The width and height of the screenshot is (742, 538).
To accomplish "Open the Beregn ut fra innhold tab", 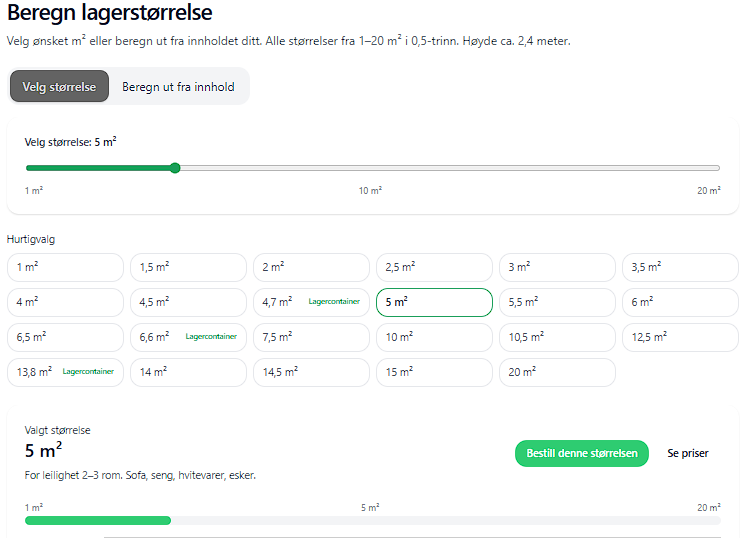I will (x=178, y=87).
